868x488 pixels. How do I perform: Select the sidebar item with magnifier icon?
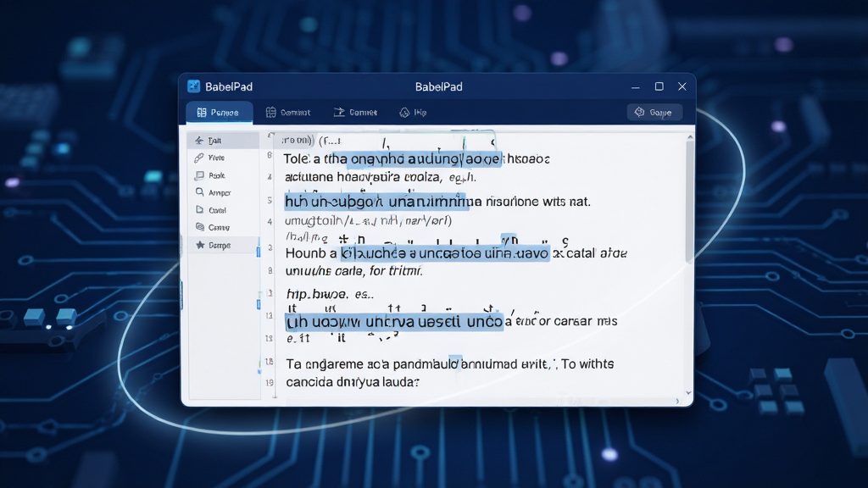[223, 192]
